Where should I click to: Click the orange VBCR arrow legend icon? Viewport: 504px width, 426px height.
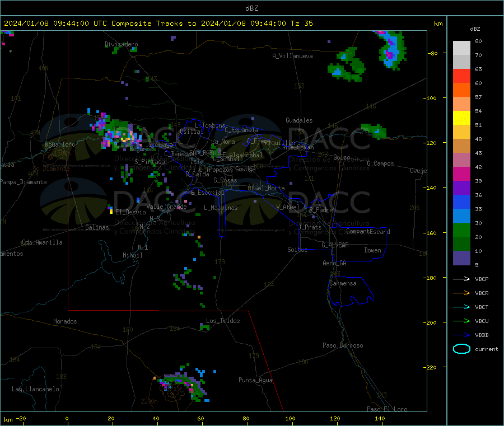pos(461,293)
